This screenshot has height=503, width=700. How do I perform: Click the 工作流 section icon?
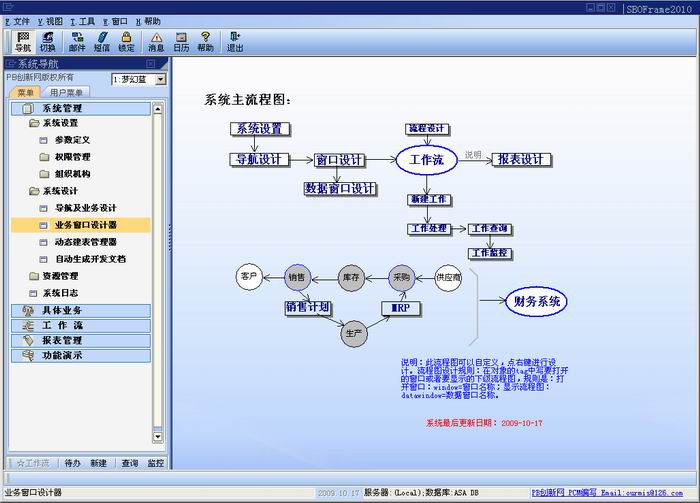[28, 325]
